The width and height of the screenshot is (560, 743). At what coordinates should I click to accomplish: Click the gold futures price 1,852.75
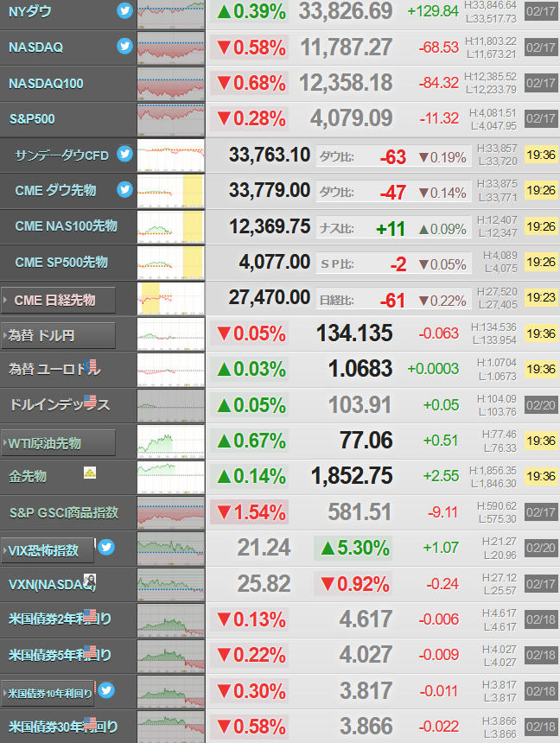(352, 476)
